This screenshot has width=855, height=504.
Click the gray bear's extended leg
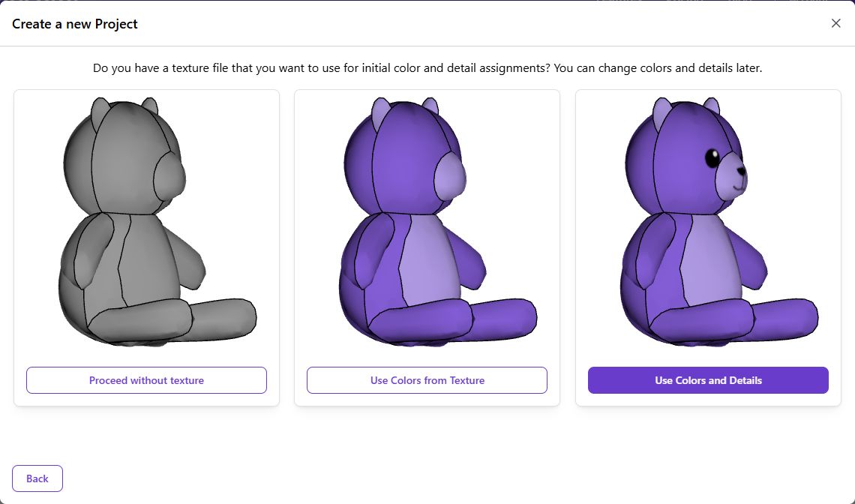(x=223, y=318)
